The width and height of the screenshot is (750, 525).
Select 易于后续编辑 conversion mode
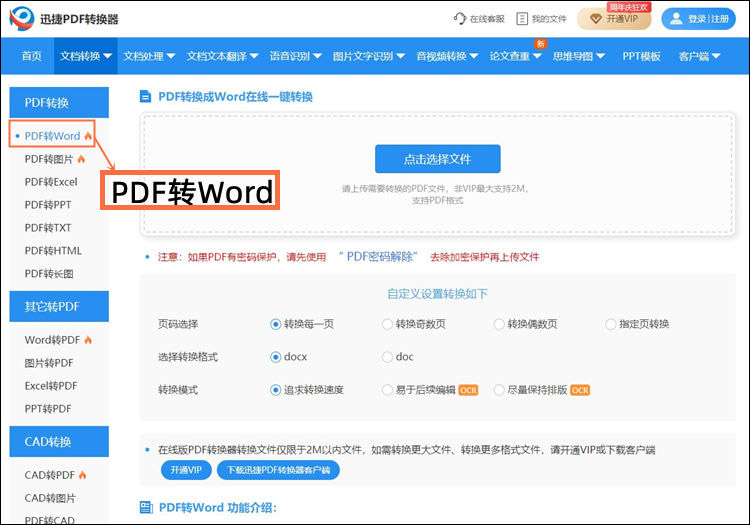pos(387,390)
